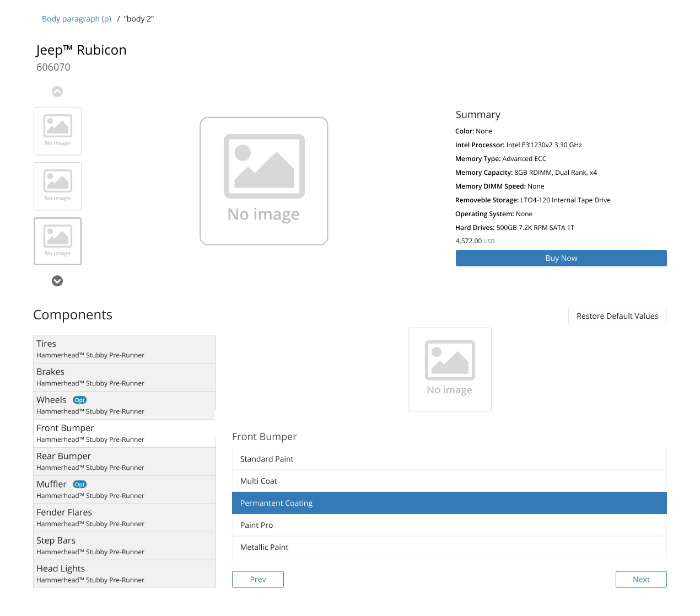Image resolution: width=700 pixels, height=616 pixels.
Task: Click the product number 606070
Action: 53,67
